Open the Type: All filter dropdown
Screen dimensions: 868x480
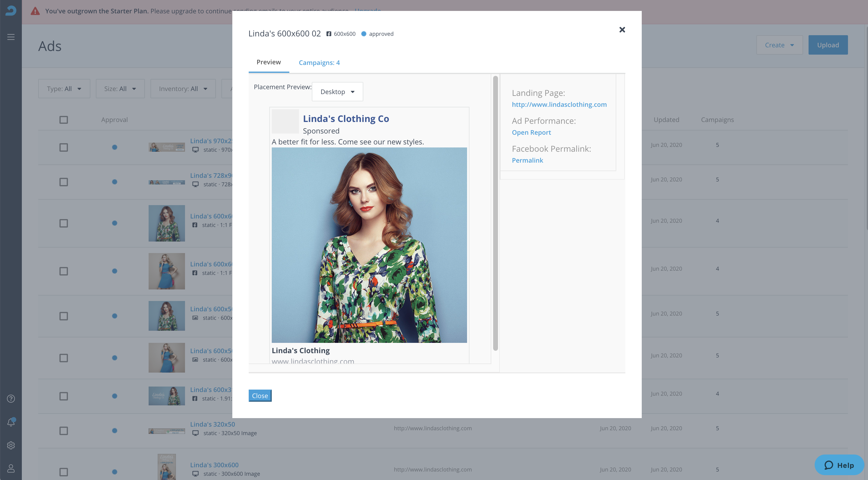pos(64,89)
